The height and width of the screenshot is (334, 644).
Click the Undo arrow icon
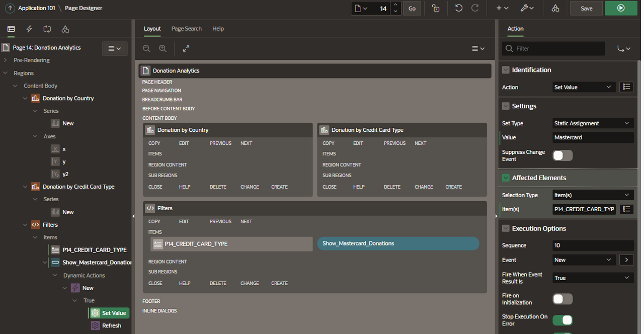click(x=459, y=8)
